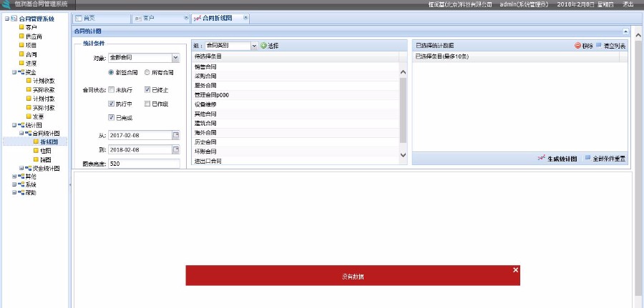The image size is (644, 308).
Task: Click the item list scrollbar up arrow
Action: coord(403,72)
